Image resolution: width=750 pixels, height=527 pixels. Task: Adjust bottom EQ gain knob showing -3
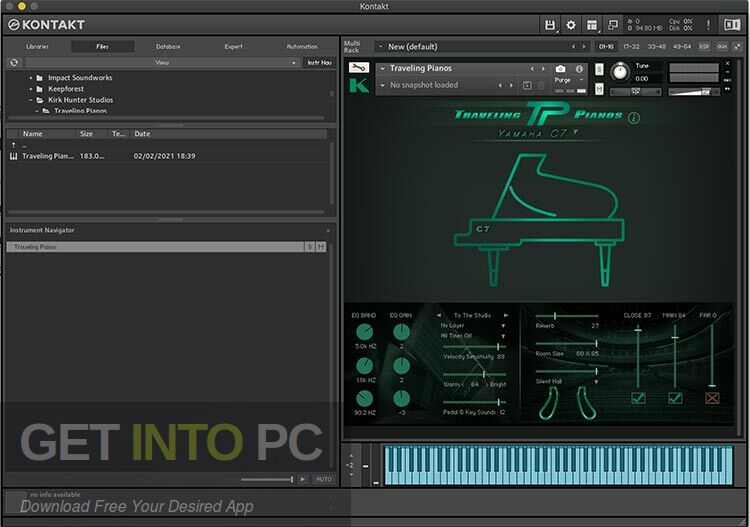[401, 398]
